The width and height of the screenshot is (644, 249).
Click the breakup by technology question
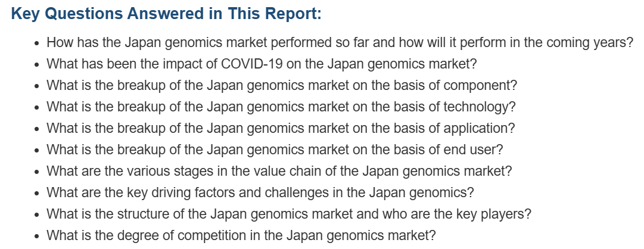click(x=281, y=107)
